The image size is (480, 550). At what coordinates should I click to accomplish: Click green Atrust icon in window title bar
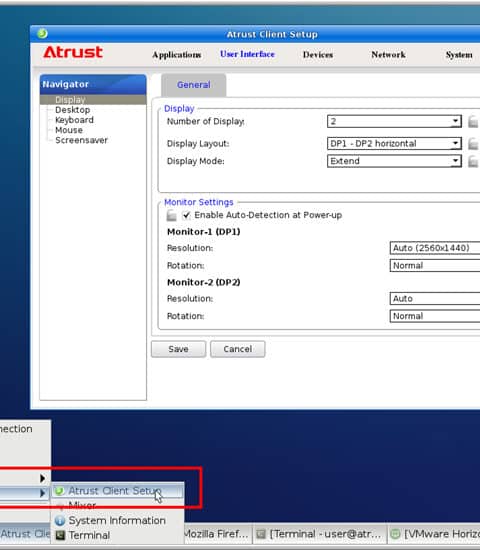pos(42,33)
